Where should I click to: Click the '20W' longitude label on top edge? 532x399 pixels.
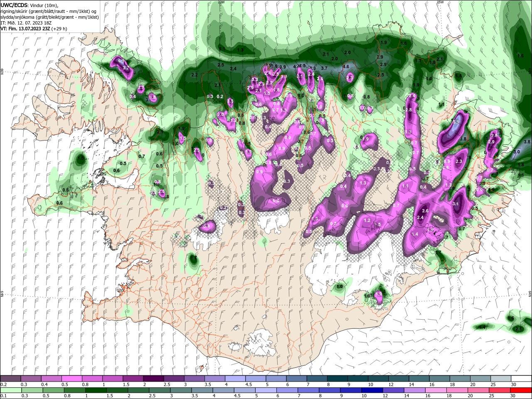pos(221,2)
